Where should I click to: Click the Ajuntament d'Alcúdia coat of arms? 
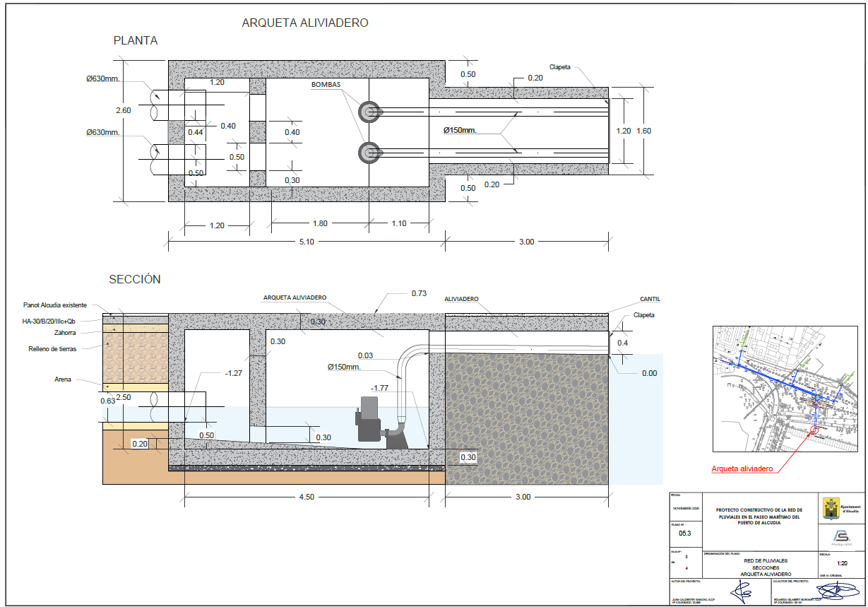pyautogui.click(x=831, y=507)
